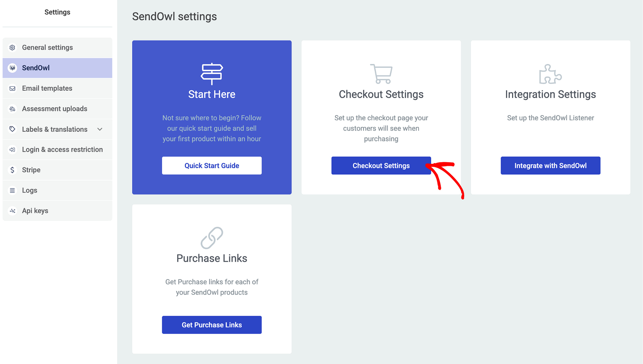This screenshot has width=643, height=364.
Task: Click the Logs list icon
Action: [12, 190]
